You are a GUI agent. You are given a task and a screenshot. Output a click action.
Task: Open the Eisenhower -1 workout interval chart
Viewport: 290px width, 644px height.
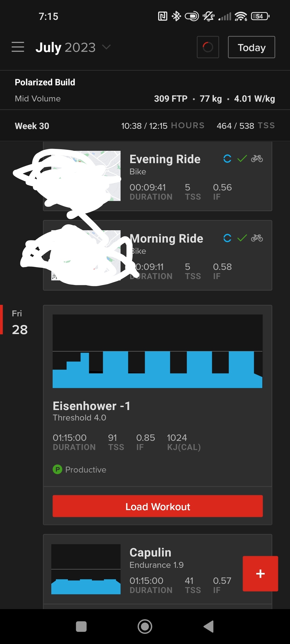point(158,351)
